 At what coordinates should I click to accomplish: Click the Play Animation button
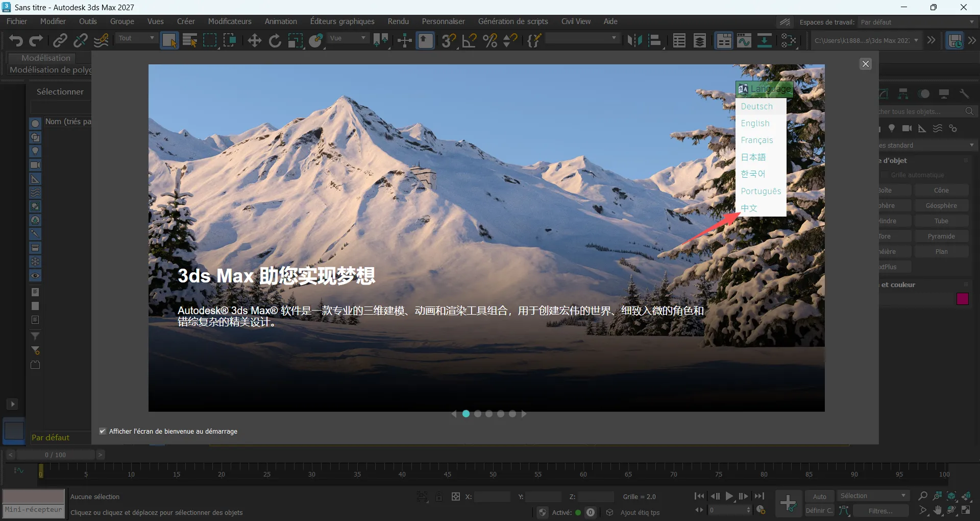pyautogui.click(x=729, y=496)
